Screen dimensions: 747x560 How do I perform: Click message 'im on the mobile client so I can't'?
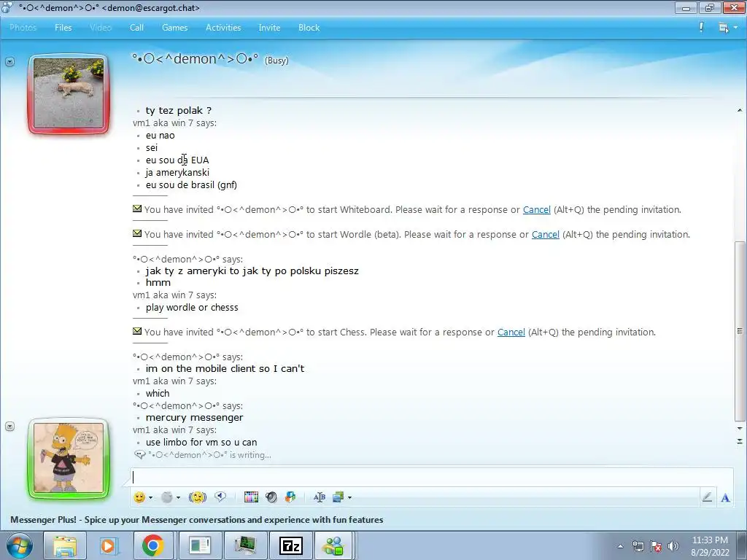click(x=225, y=368)
